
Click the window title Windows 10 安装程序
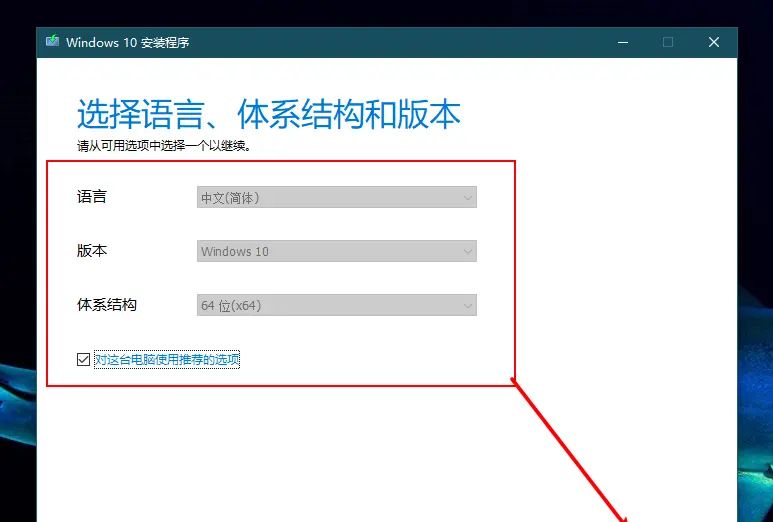point(128,42)
